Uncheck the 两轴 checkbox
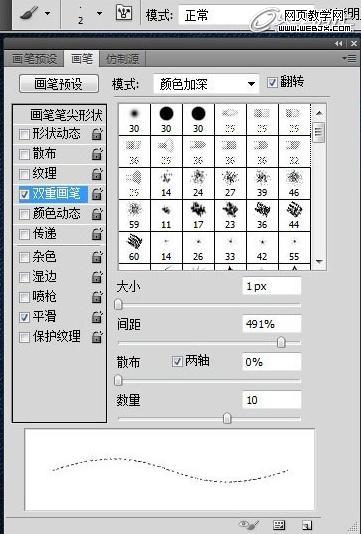 click(177, 361)
